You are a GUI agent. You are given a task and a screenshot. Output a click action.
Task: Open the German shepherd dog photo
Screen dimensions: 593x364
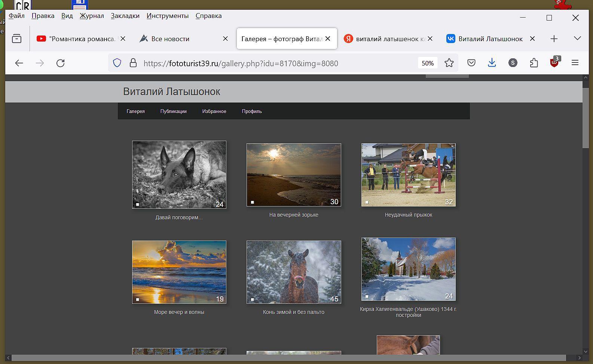pyautogui.click(x=179, y=175)
